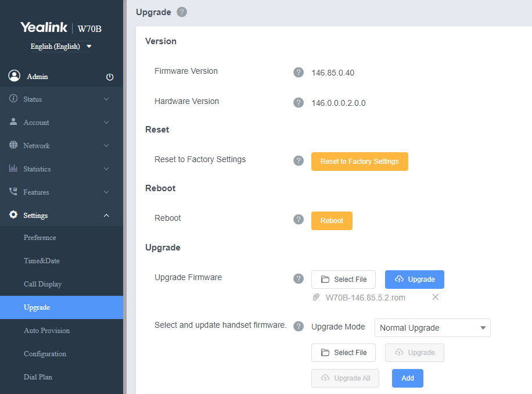Screen dimensions: 532x394
Task: Open the Upgrade Mode dropdown
Action: (x=433, y=328)
